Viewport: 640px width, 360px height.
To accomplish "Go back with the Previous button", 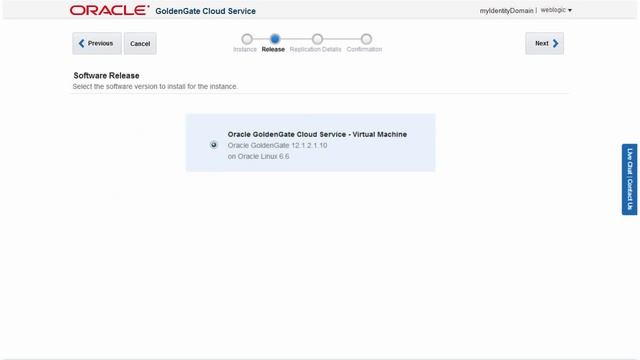I will tap(97, 43).
